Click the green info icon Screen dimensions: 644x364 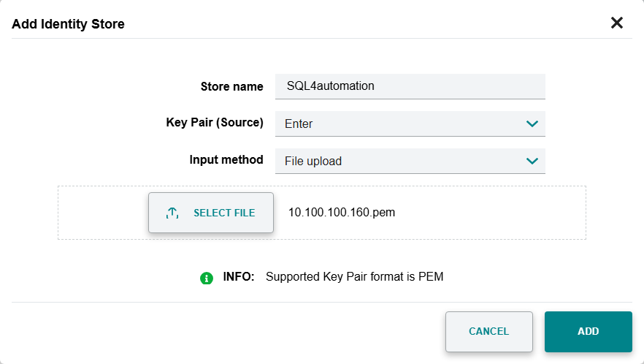(x=206, y=278)
